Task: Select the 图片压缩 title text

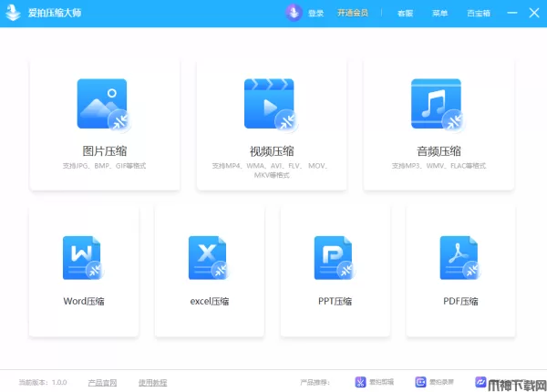Action: [105, 151]
